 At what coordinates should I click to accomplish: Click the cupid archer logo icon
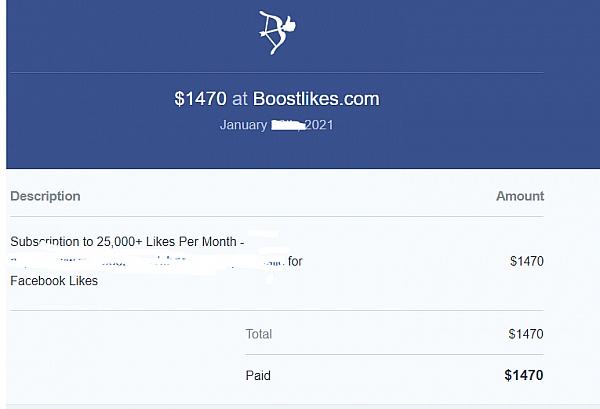click(x=277, y=33)
